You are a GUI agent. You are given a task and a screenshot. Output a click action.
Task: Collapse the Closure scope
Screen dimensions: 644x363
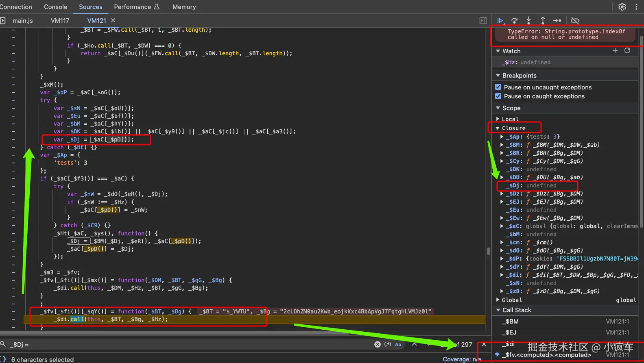point(498,128)
